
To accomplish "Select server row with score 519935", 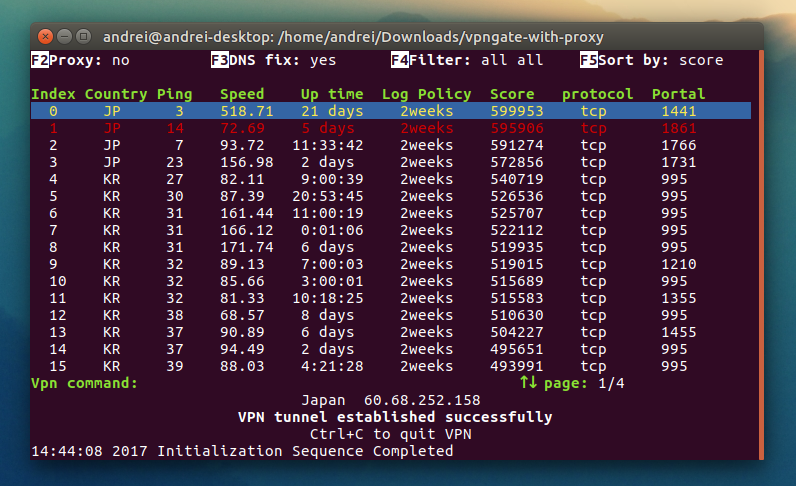I will 391,247.
